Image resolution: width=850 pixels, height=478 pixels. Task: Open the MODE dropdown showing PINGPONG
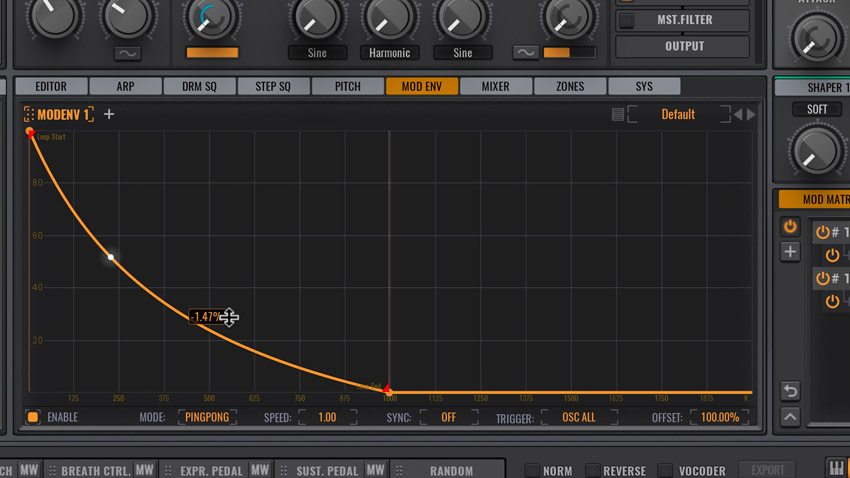[x=207, y=417]
